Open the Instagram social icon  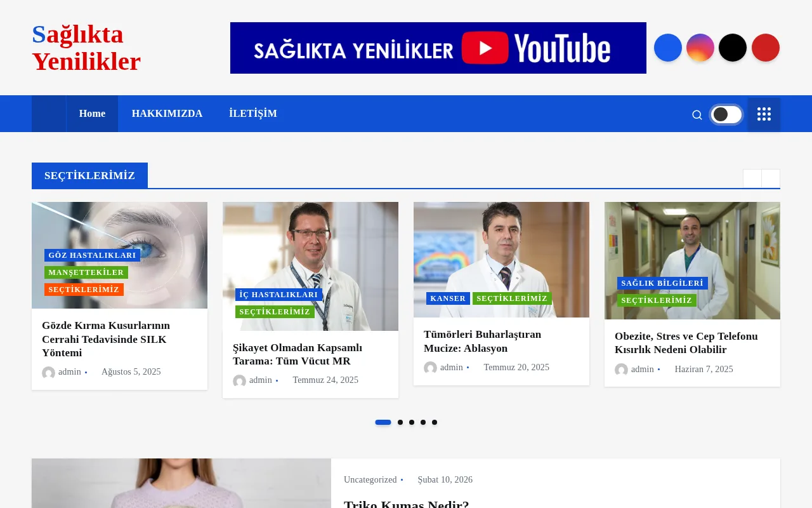(700, 48)
